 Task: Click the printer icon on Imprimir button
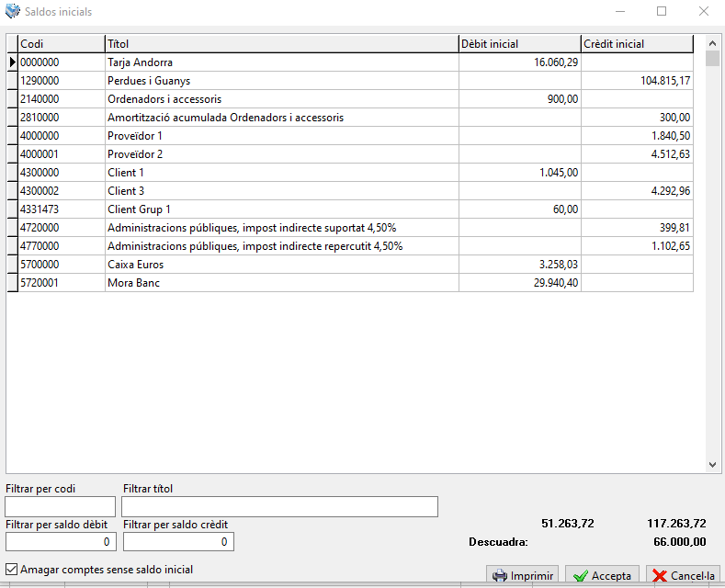499,575
